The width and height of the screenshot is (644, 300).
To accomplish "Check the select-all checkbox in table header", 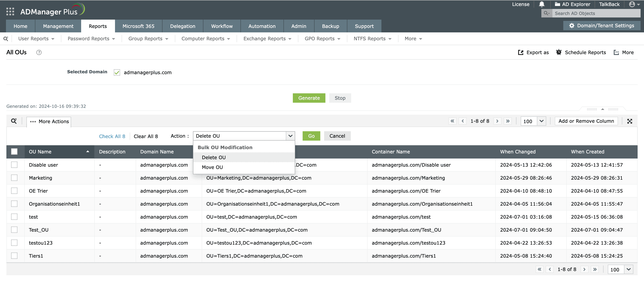I will 14,151.
